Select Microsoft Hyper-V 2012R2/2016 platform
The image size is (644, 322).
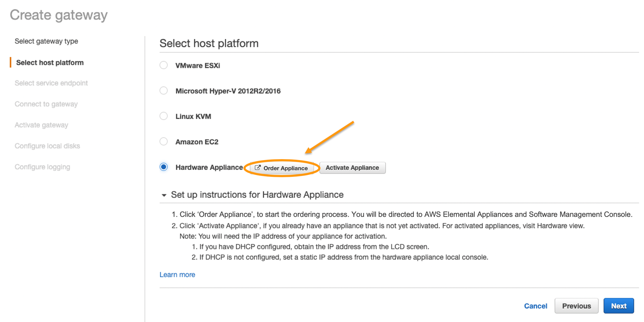click(164, 90)
